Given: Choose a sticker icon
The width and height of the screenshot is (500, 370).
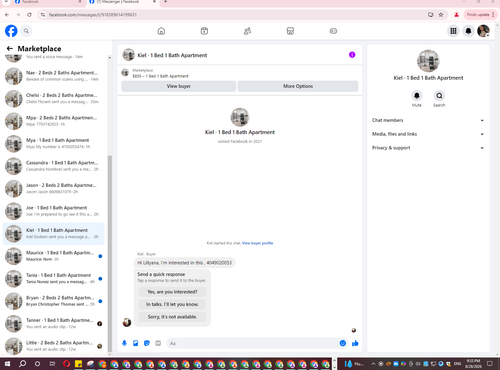Looking at the screenshot, I should tap(147, 343).
